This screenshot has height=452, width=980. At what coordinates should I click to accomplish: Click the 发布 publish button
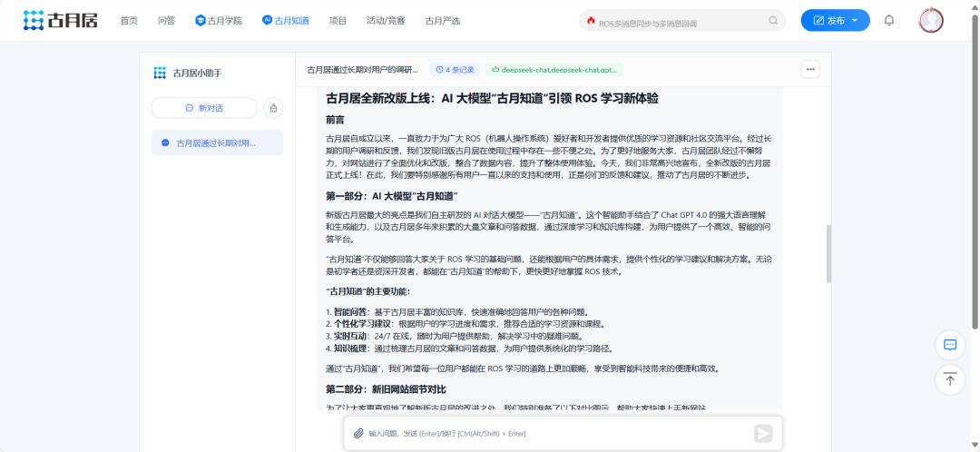(835, 21)
